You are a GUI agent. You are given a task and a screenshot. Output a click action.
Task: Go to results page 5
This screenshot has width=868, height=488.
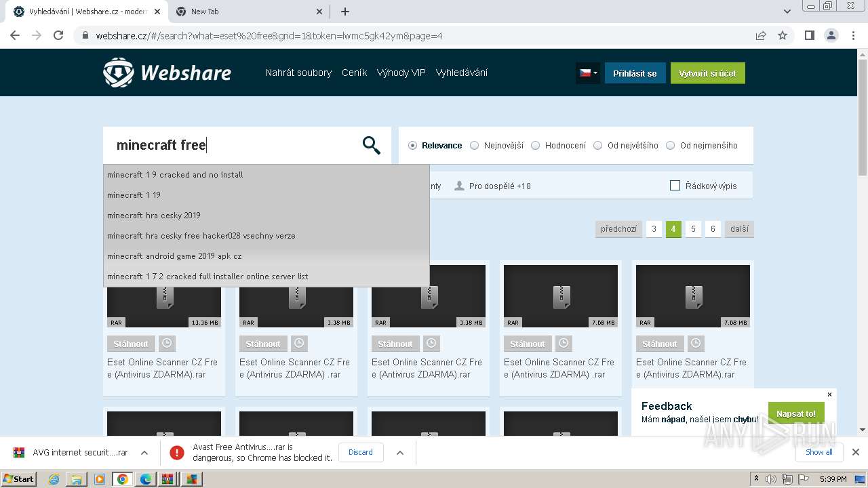[x=693, y=229]
